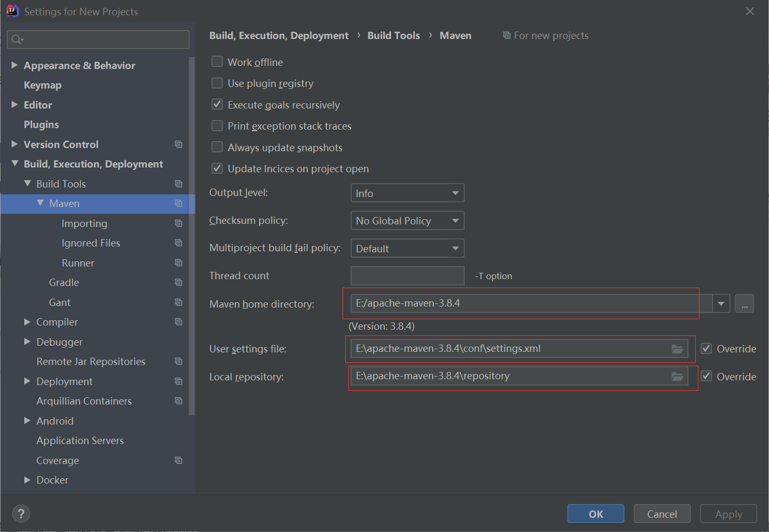This screenshot has height=532, width=769.
Task: Click the 'For new projects' copy icon
Action: click(507, 35)
